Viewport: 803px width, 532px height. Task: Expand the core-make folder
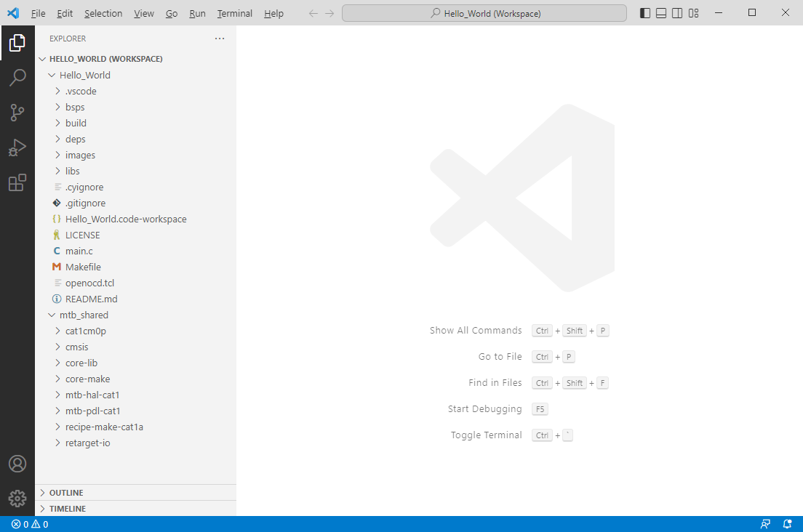[136, 379]
